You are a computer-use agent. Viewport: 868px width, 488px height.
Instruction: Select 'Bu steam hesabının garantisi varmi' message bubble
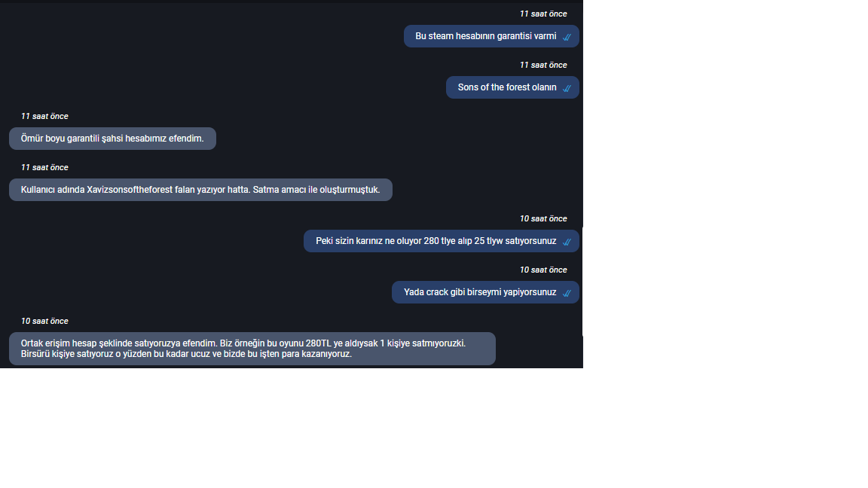(491, 36)
